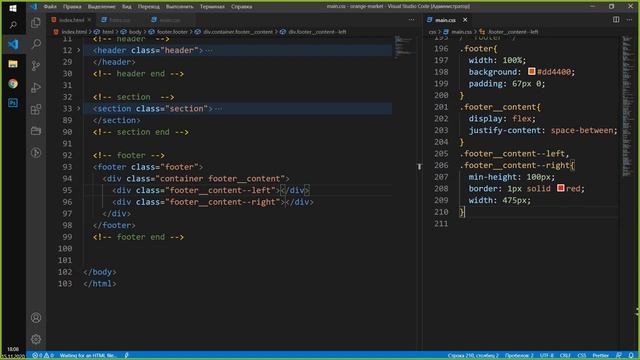Image resolution: width=640 pixels, height=360 pixels.
Task: Expand the folded section element on line 33
Action: click(79, 109)
